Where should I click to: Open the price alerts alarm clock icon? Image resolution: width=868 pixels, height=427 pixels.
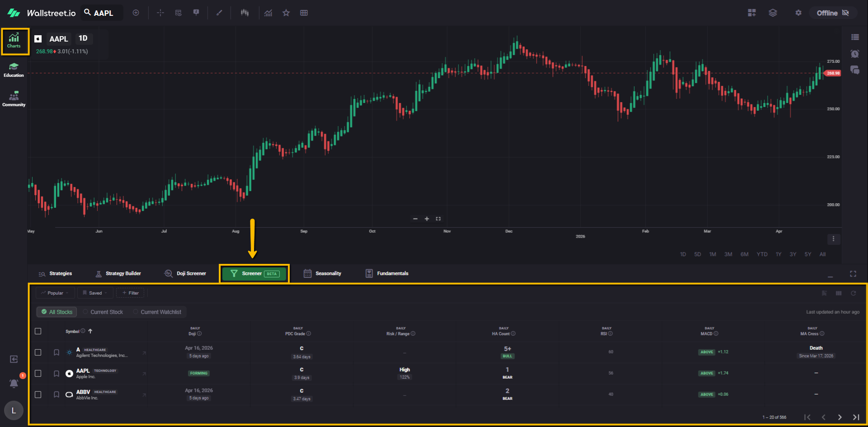(854, 54)
